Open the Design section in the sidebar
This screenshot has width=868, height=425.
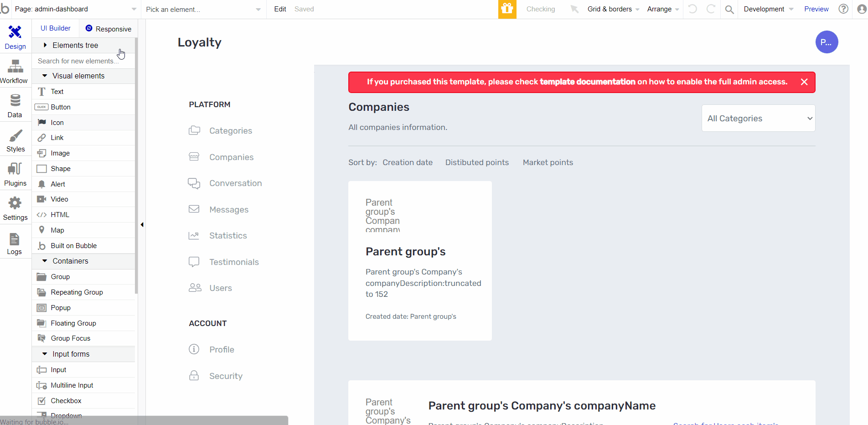tap(15, 37)
